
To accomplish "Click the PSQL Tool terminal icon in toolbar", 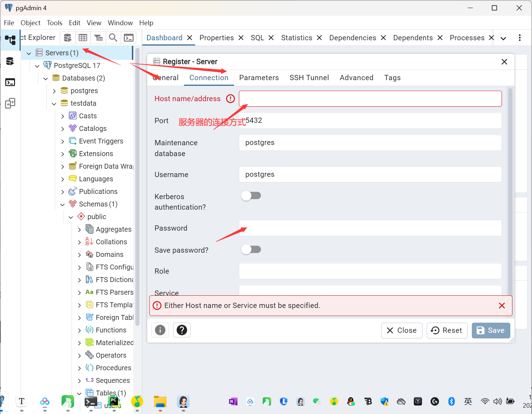I will click(x=129, y=37).
